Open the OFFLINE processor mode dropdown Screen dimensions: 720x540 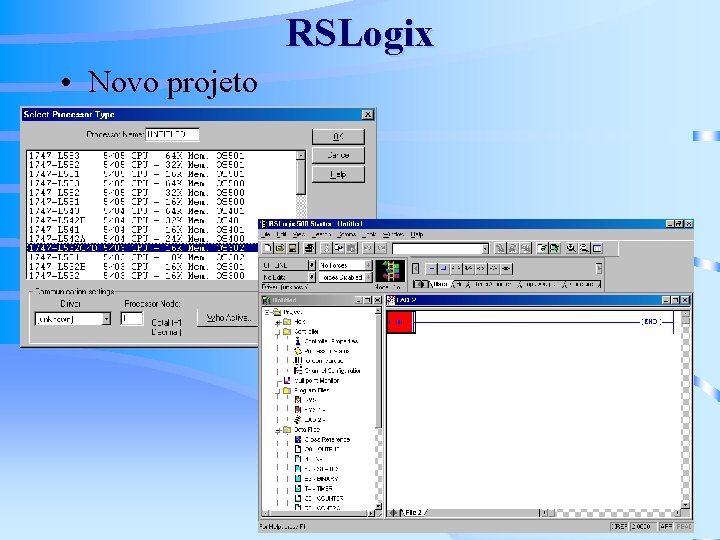point(311,265)
